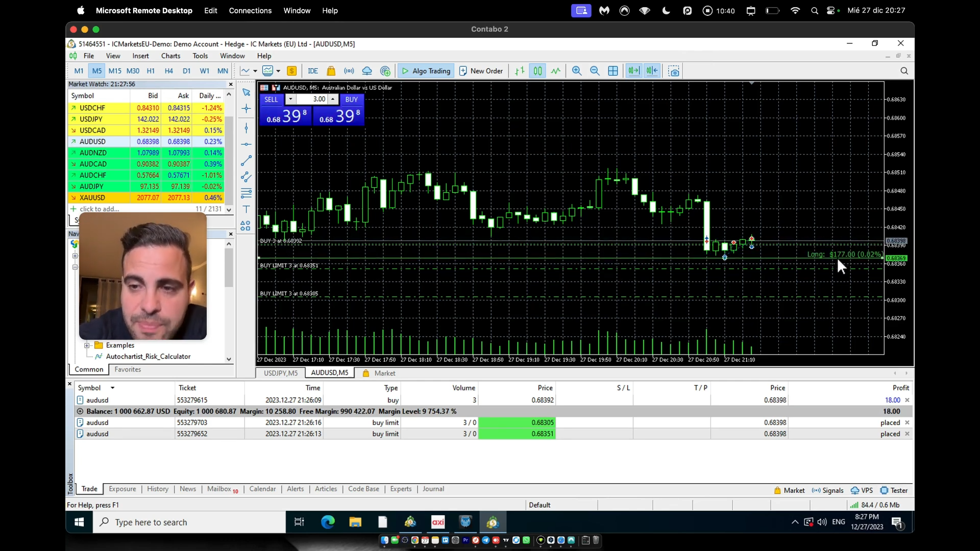Image resolution: width=980 pixels, height=551 pixels.
Task: Switch the chart to candlestick mode
Action: click(537, 71)
